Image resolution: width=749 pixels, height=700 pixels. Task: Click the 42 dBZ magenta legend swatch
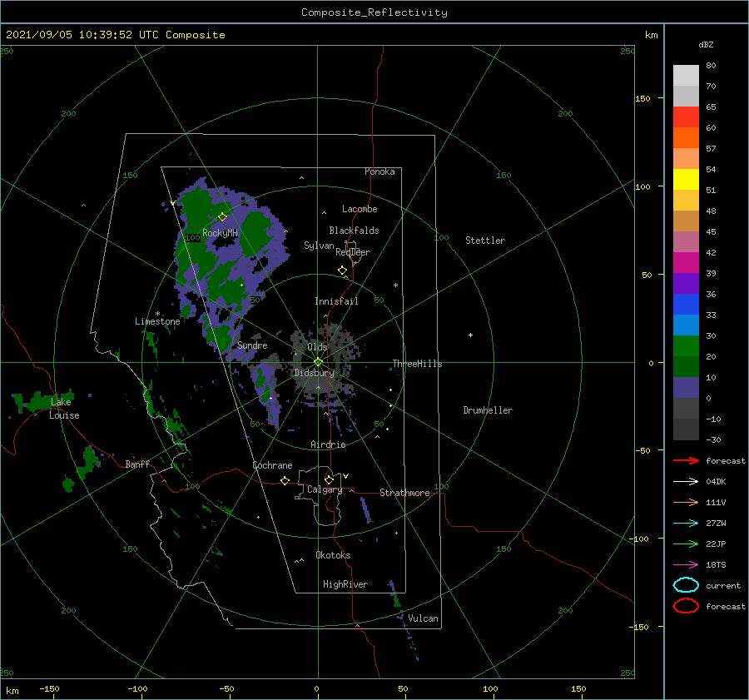(686, 262)
